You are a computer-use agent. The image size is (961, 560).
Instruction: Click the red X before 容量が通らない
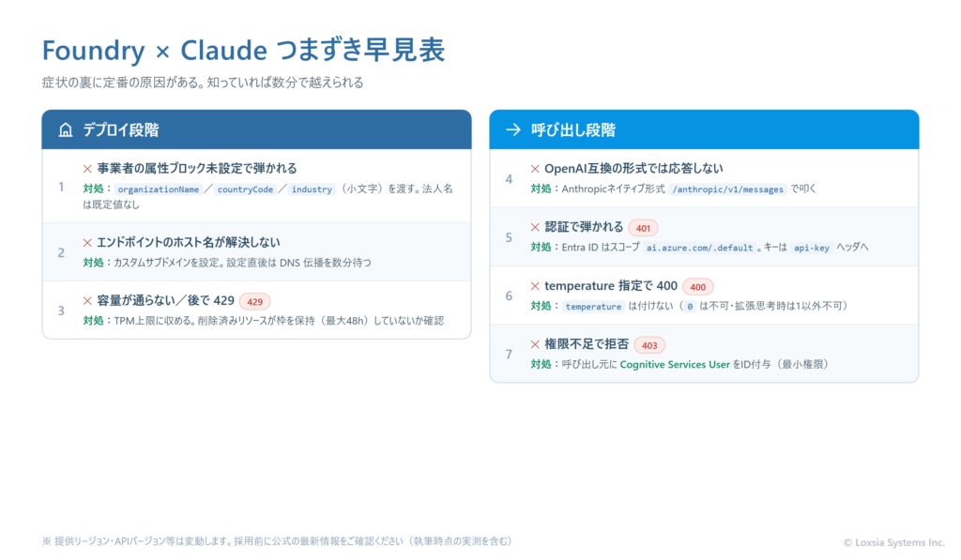[87, 301]
